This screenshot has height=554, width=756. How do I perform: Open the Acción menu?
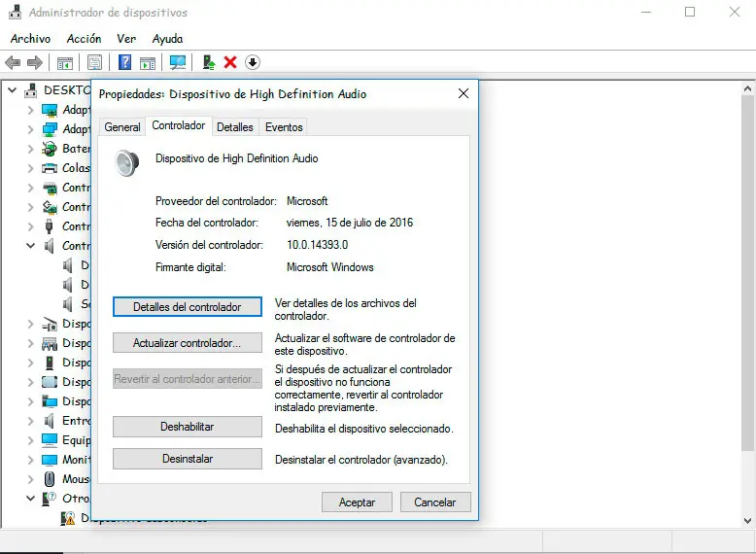(x=84, y=39)
